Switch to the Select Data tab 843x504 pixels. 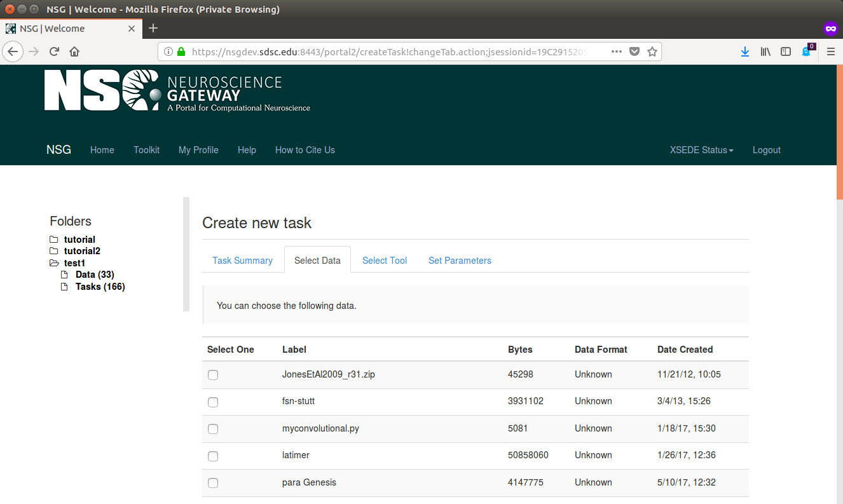click(317, 261)
